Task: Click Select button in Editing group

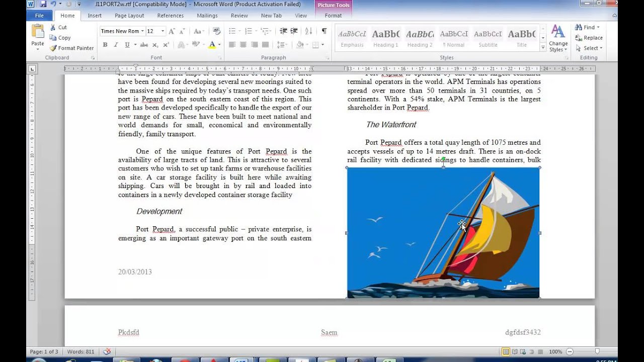Action: 589,48
